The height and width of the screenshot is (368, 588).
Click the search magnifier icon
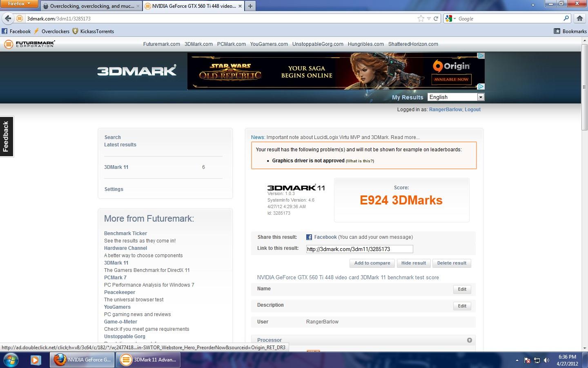[x=566, y=18]
